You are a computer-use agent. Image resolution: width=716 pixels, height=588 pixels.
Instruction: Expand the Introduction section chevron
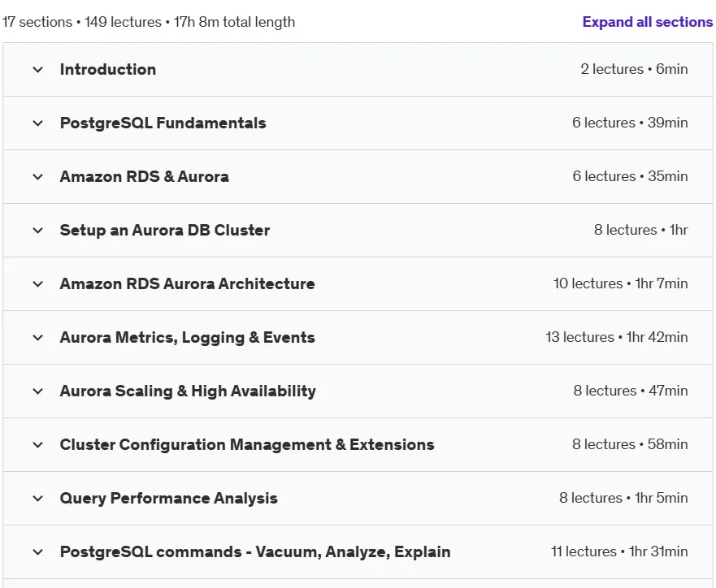[x=38, y=70]
